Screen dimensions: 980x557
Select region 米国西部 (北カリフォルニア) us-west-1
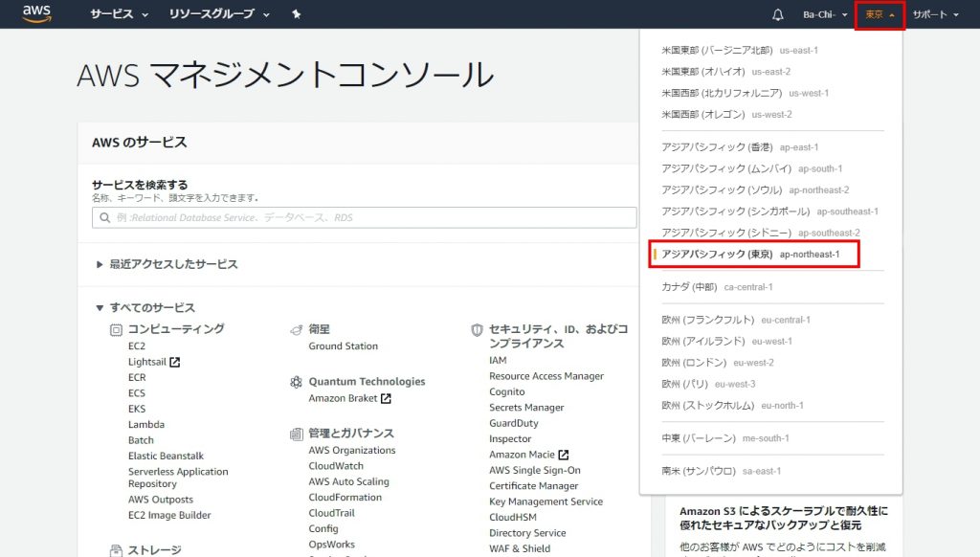click(745, 93)
